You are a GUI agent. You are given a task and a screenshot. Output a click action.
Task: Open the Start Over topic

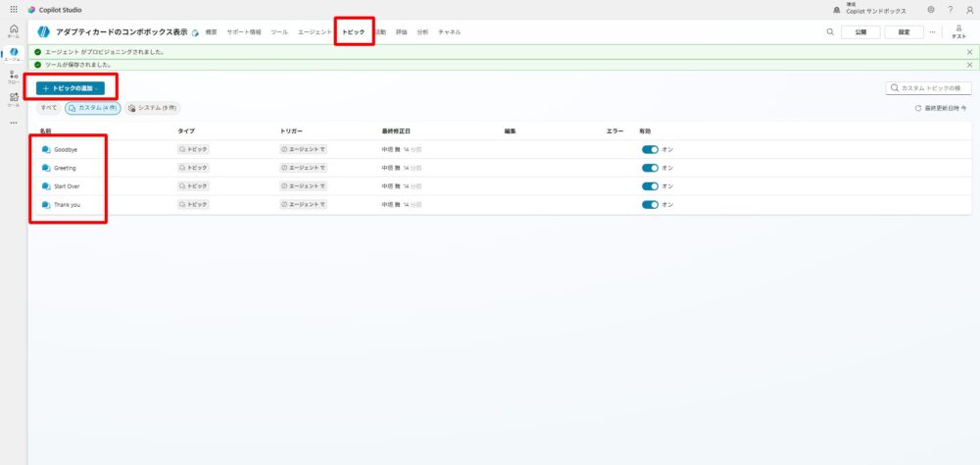click(x=67, y=186)
